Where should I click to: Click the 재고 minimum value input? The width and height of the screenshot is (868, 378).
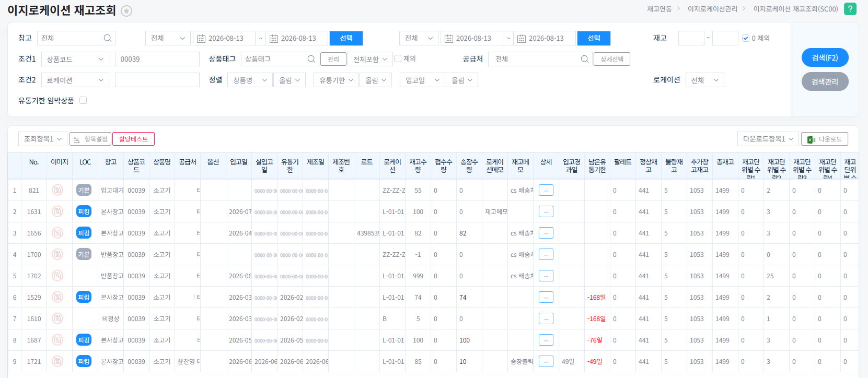(x=691, y=38)
